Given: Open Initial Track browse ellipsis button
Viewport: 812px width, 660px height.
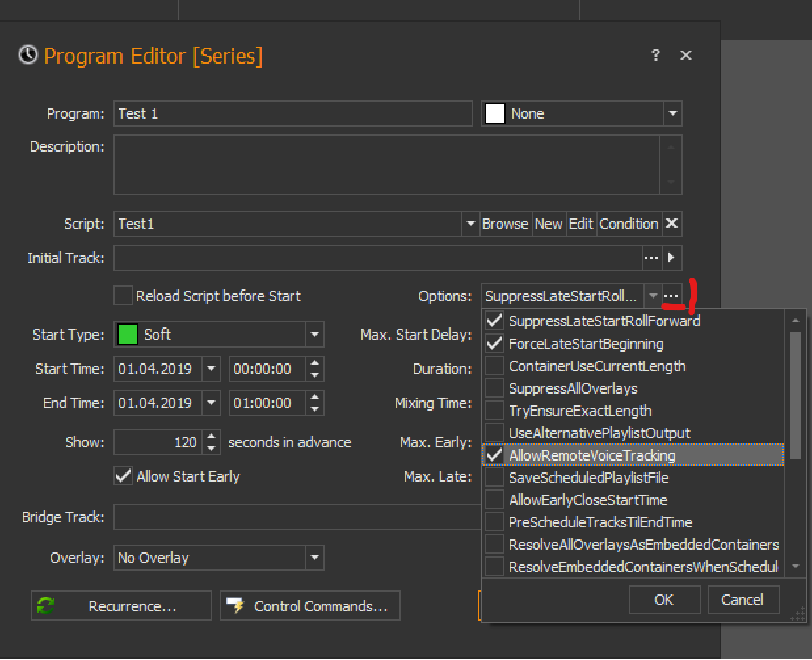Looking at the screenshot, I should 651,258.
